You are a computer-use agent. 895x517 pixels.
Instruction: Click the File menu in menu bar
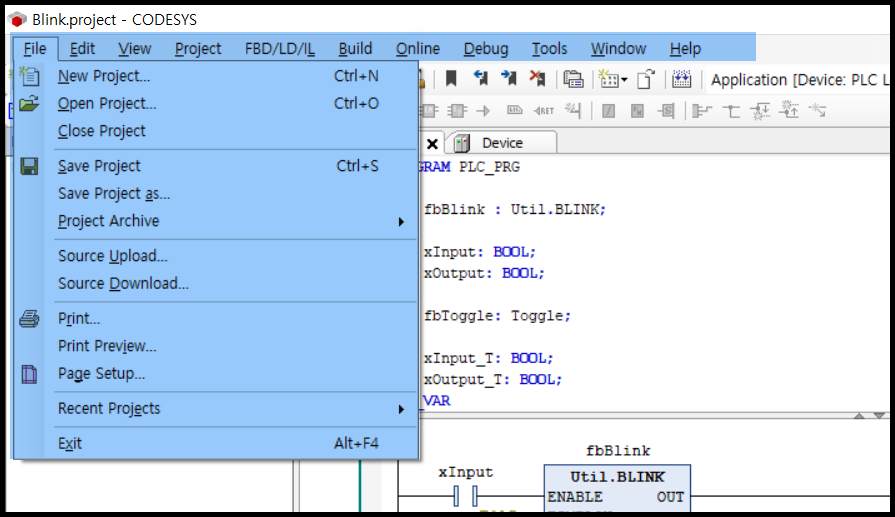pyautogui.click(x=35, y=49)
